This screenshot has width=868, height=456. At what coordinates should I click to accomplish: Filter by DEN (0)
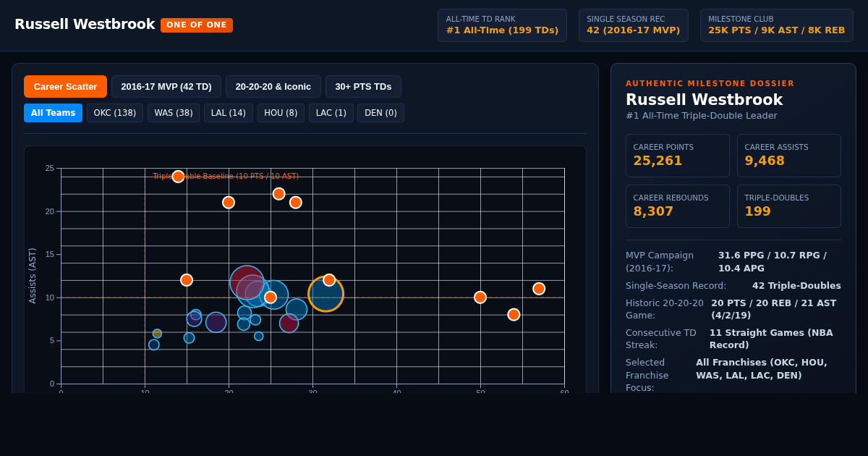pos(380,113)
